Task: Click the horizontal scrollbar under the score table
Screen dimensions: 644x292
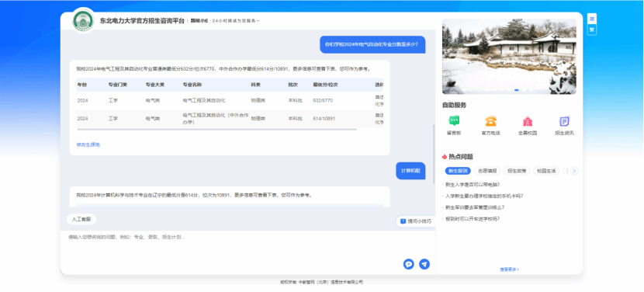Action: (x=216, y=130)
